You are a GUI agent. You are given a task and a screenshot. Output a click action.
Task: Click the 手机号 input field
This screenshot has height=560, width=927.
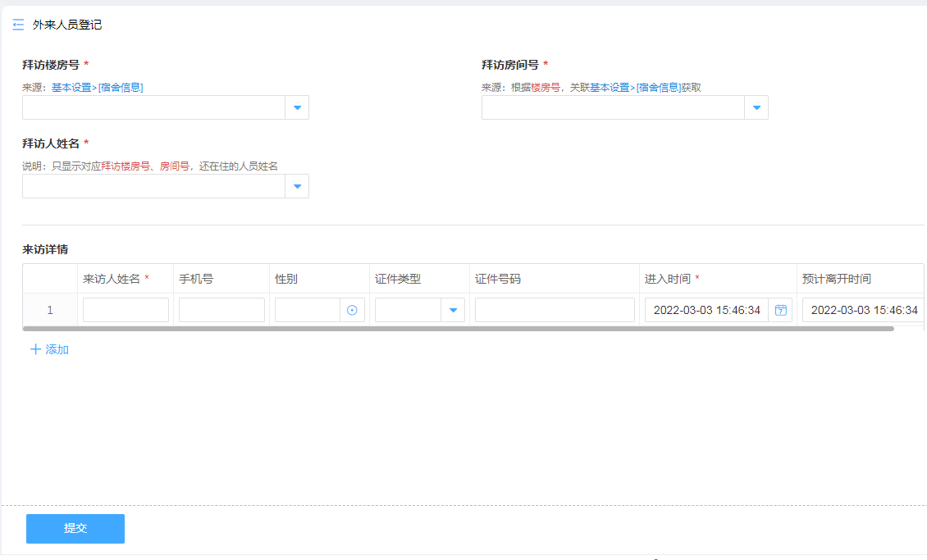click(221, 310)
